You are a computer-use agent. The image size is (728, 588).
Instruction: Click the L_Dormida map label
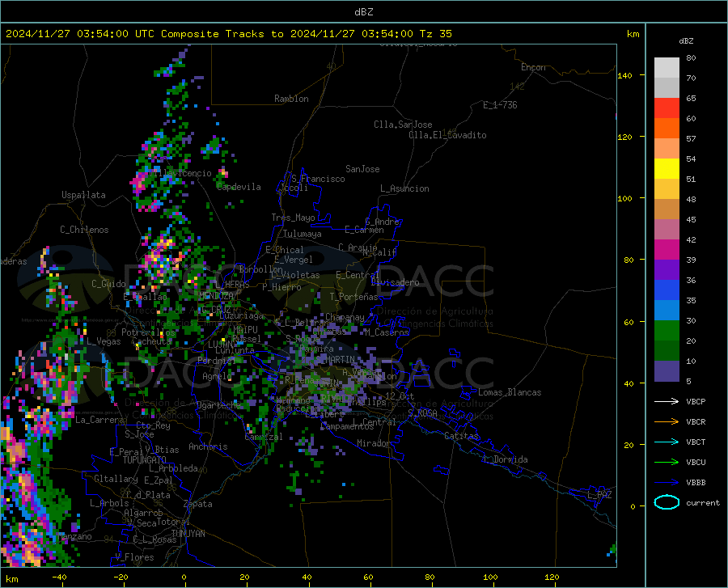click(x=505, y=459)
